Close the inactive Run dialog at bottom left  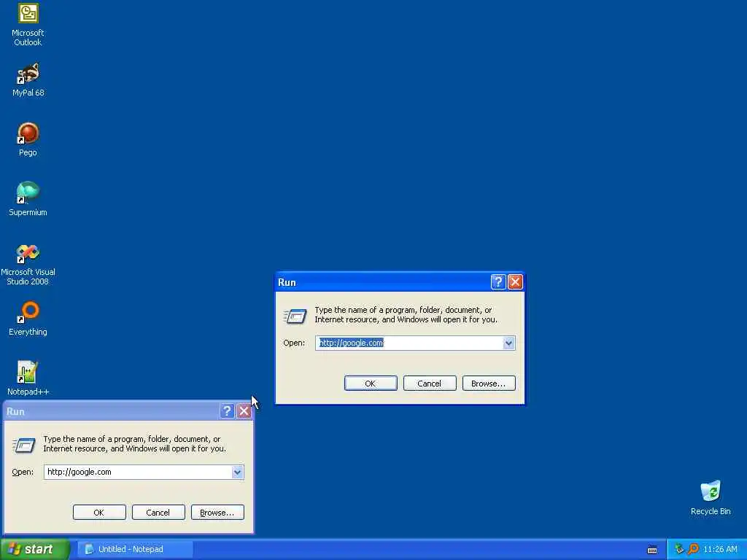click(x=244, y=411)
